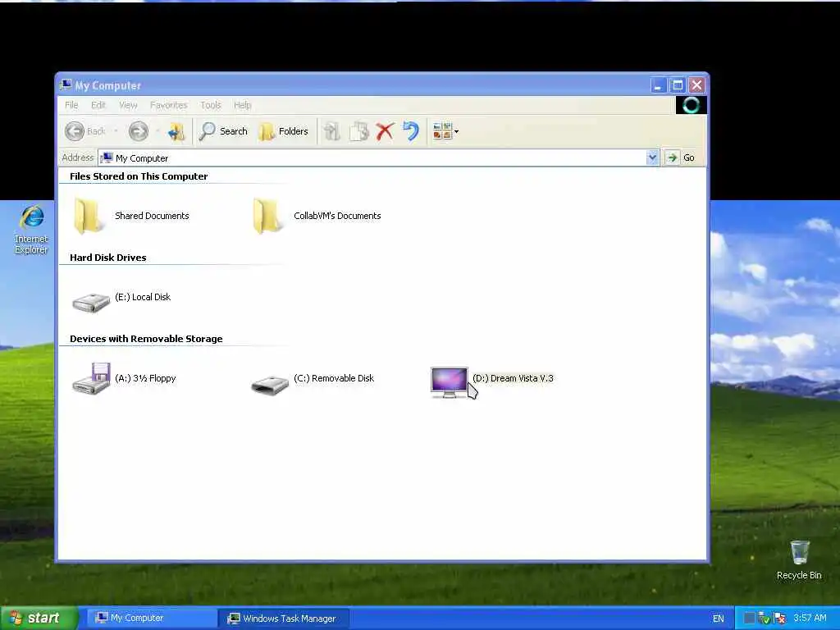Screen dimensions: 840x630
Task: Click the Task Manager CPU tray icon
Action: [x=750, y=619]
